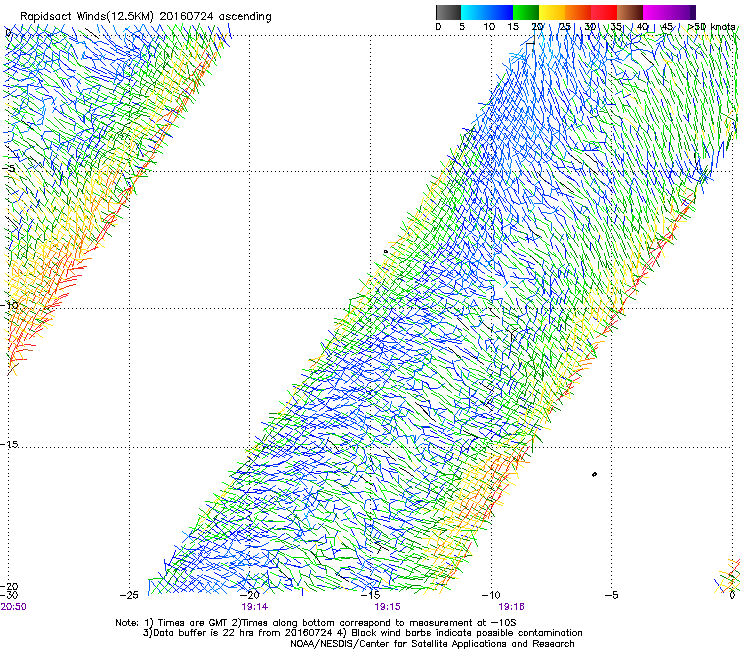Click the '-25' longitude axis label

(129, 595)
